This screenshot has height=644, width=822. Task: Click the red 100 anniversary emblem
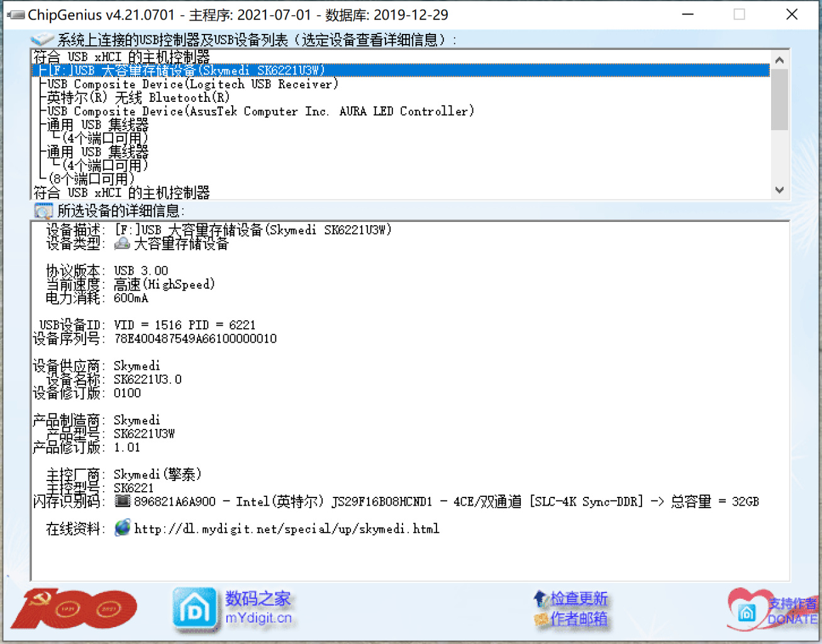pyautogui.click(x=74, y=609)
